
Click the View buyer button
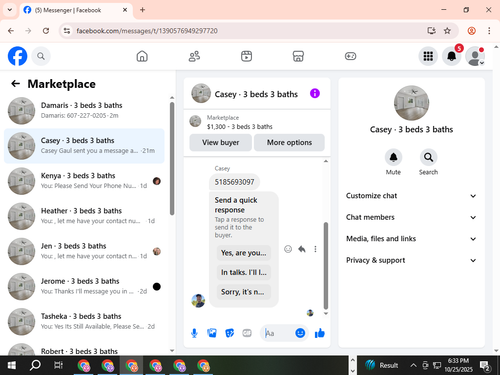point(220,142)
